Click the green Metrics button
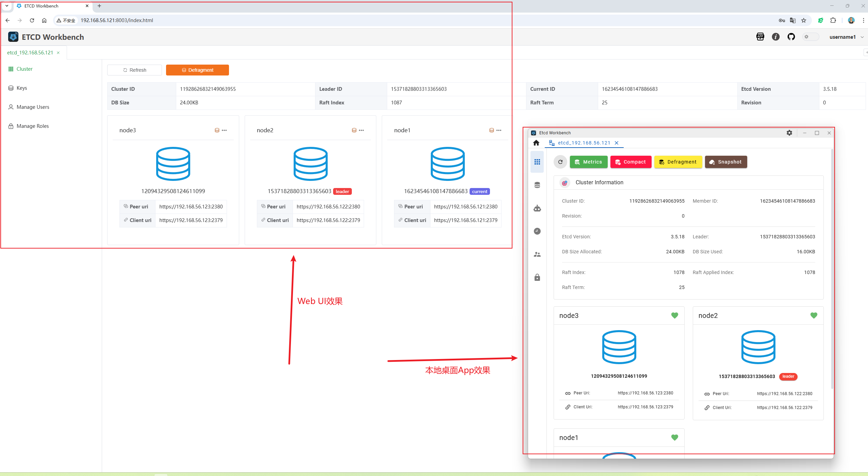 pyautogui.click(x=589, y=162)
